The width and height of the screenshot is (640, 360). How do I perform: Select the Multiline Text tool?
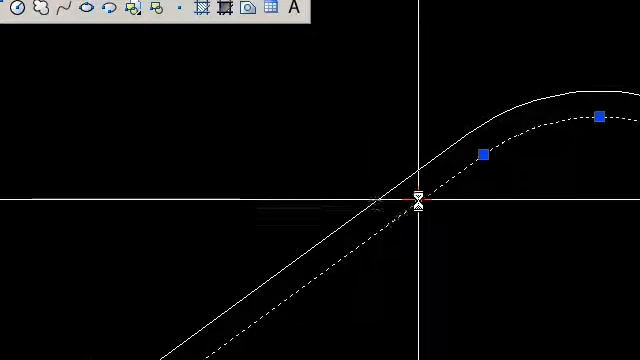tap(294, 7)
